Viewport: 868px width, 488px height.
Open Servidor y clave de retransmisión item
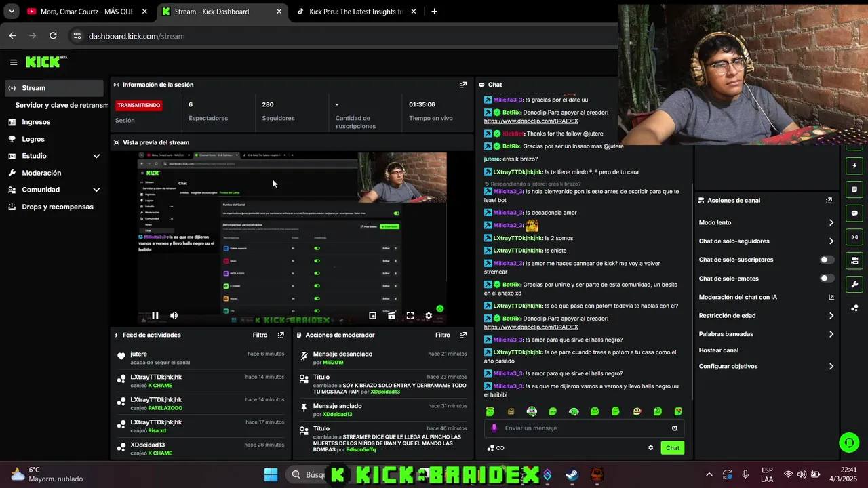pyautogui.click(x=62, y=105)
